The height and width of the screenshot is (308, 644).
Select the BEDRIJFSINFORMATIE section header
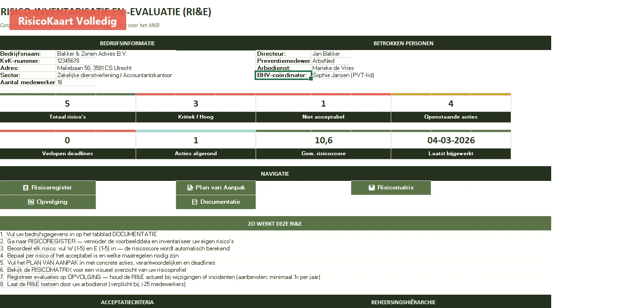[128, 43]
